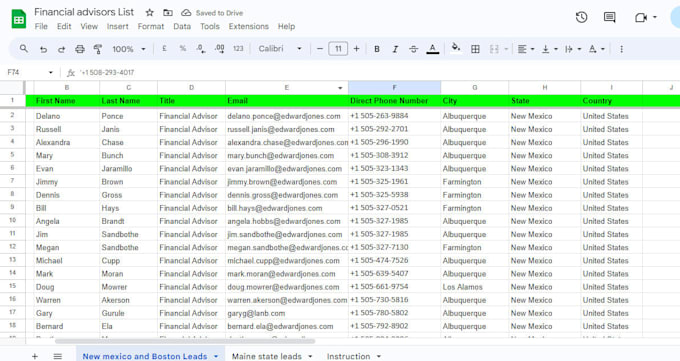Image resolution: width=680 pixels, height=361 pixels.
Task: Open Instruction tab dropdown arrow
Action: 379,356
